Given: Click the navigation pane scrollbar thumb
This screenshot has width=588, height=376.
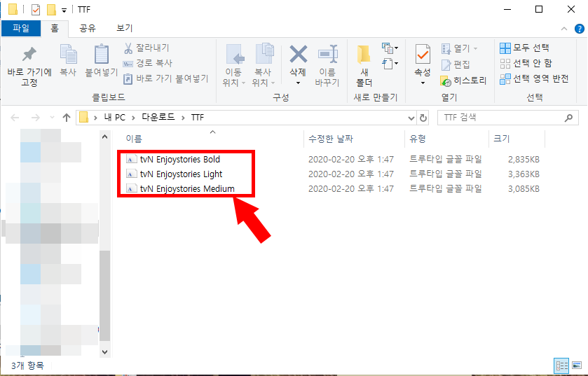Looking at the screenshot, I should click(x=105, y=295).
